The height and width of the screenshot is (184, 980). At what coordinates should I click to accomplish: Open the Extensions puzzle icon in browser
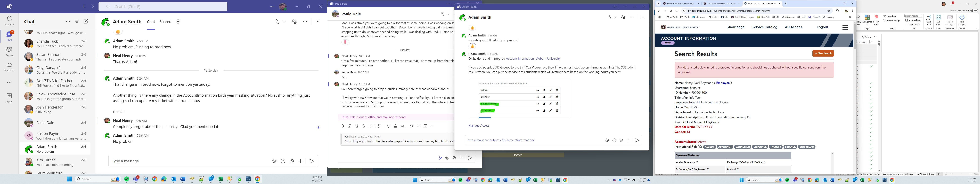pos(837,11)
